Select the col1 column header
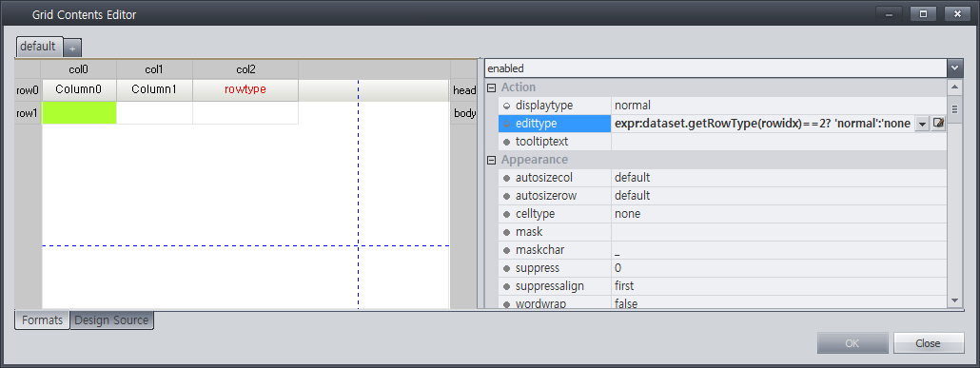Screen dimensions: 980x368 (x=154, y=69)
